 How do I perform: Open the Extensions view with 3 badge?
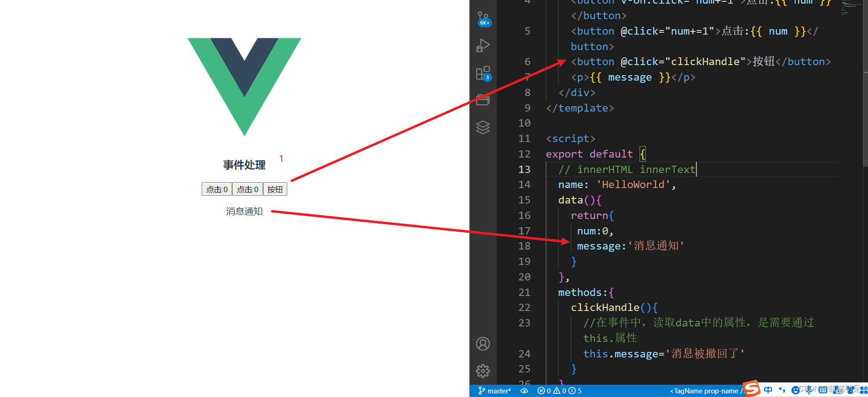(x=483, y=73)
